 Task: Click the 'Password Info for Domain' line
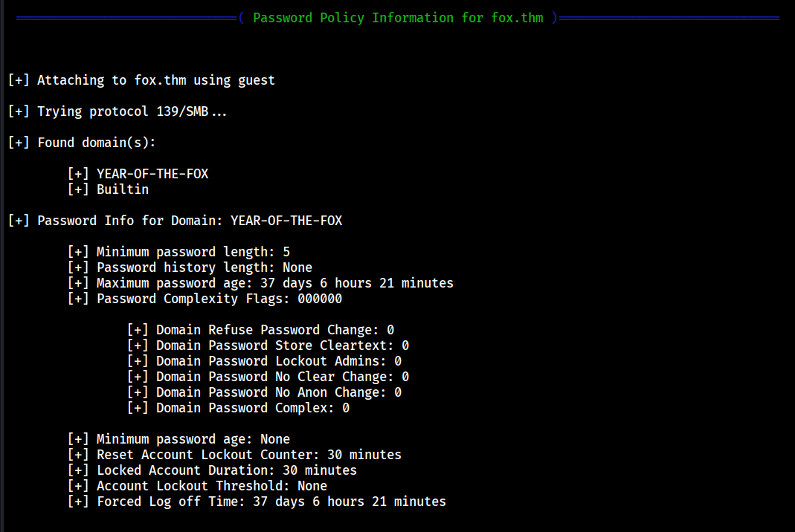click(175, 221)
